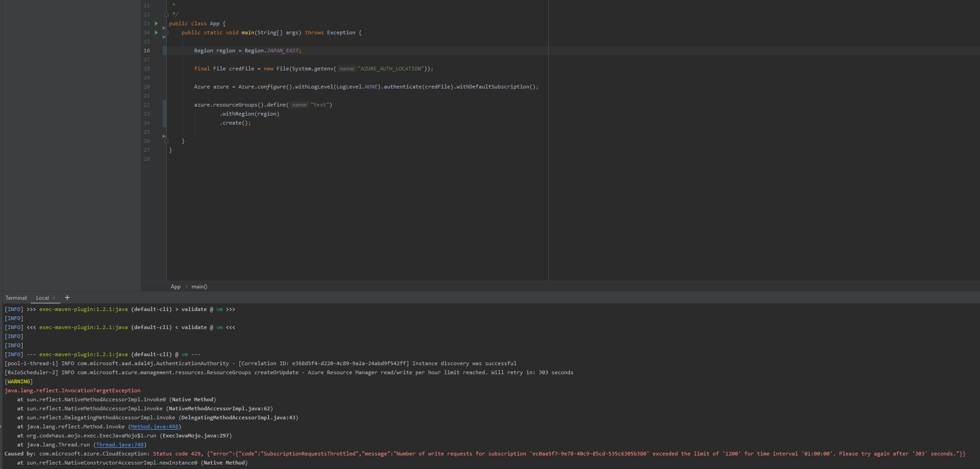Click 'credFile' variable declaration on line 18
980x469 pixels.
pos(242,69)
